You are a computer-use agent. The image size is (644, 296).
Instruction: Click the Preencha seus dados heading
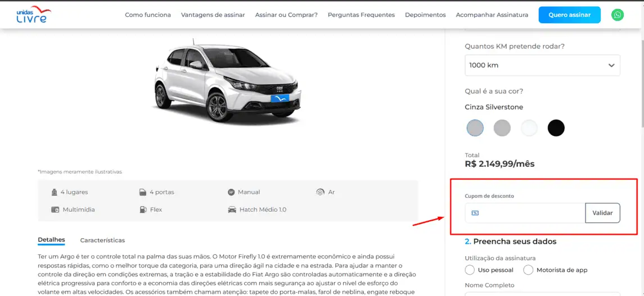511,241
